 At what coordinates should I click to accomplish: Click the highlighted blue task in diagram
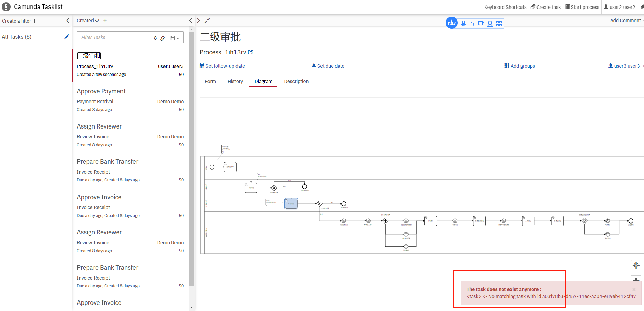pyautogui.click(x=291, y=204)
